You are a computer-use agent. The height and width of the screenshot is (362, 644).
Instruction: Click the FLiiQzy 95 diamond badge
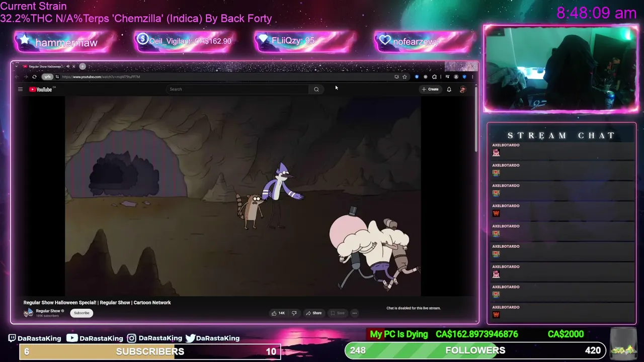point(305,41)
